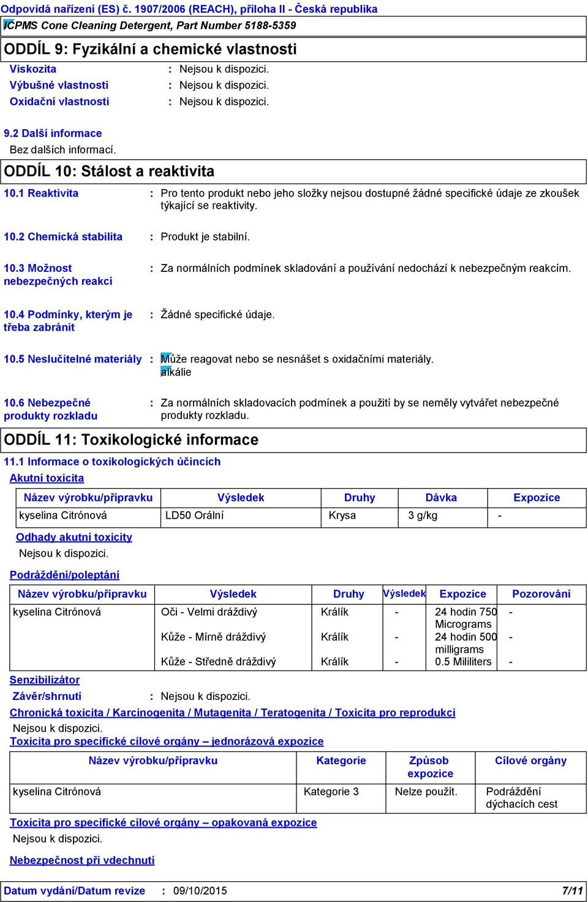
Task: Click the 'Cílové orgány' column header
Action: coord(530,761)
